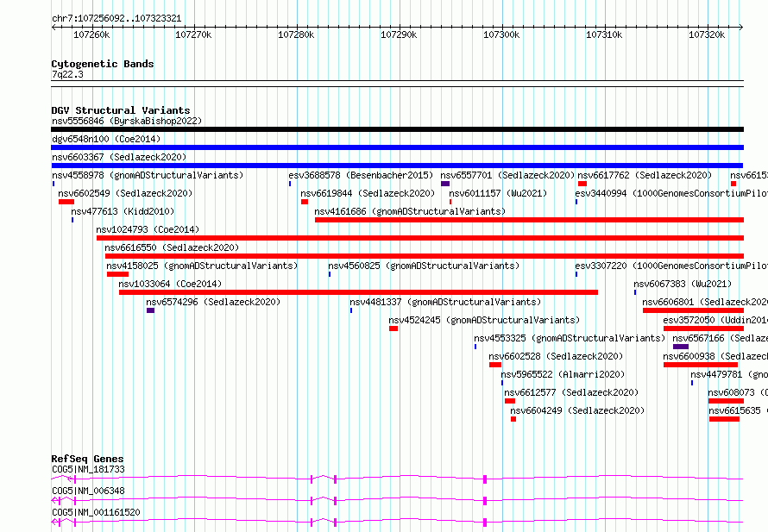This screenshot has width=768, height=532.
Task: Open variant nsv477613 (Kidd2010)
Action: click(x=123, y=211)
